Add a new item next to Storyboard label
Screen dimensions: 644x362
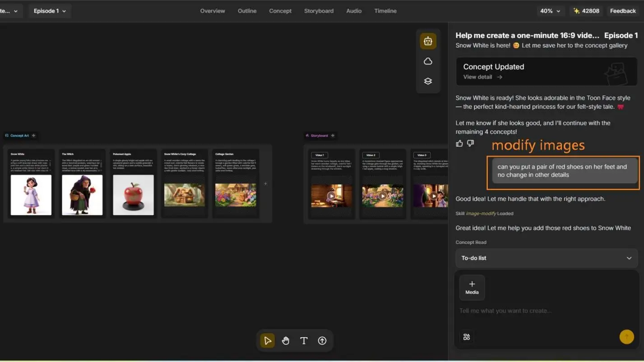click(x=333, y=135)
